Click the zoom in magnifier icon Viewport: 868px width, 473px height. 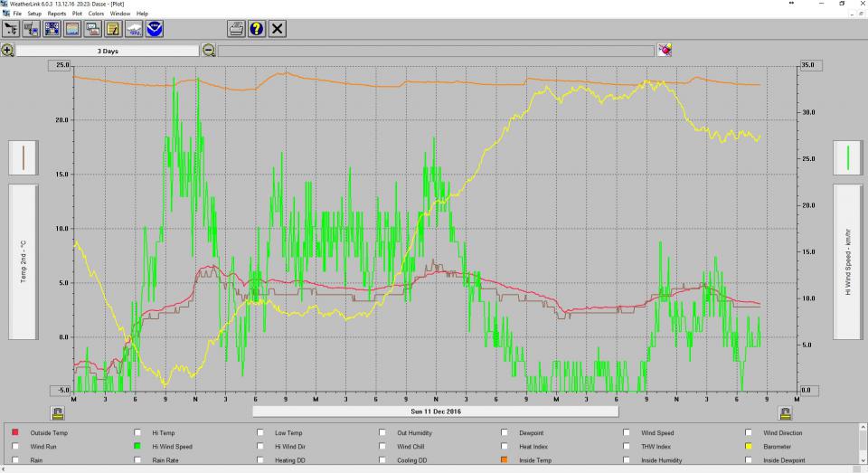click(x=7, y=51)
